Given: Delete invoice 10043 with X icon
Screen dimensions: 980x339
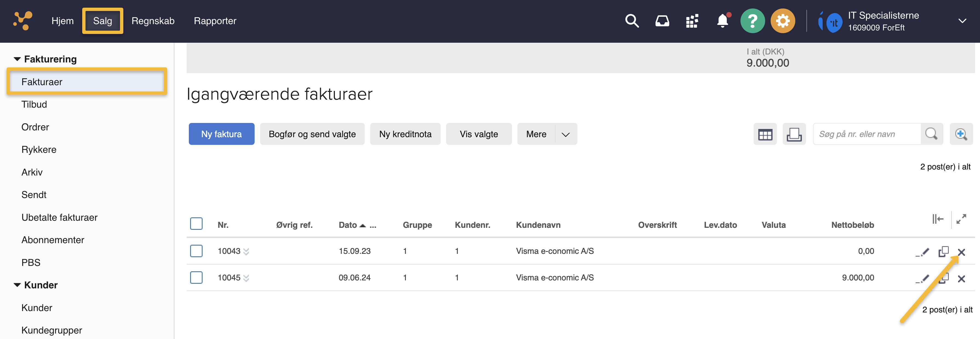Looking at the screenshot, I should tap(961, 252).
